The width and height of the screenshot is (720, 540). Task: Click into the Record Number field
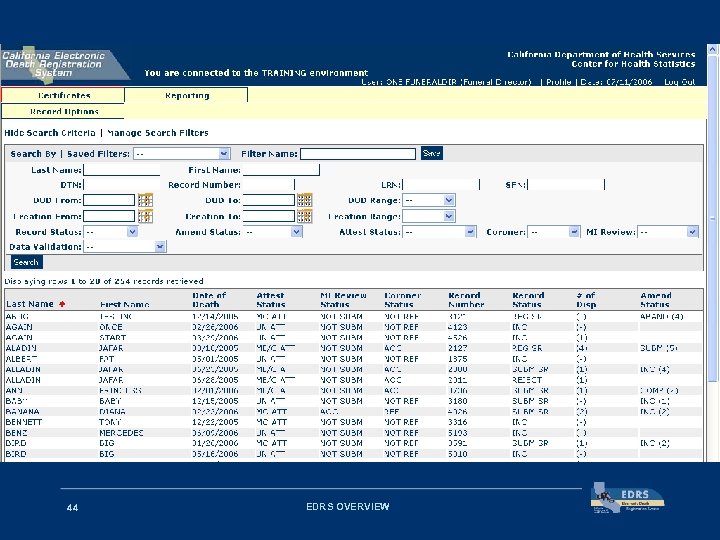pos(269,185)
